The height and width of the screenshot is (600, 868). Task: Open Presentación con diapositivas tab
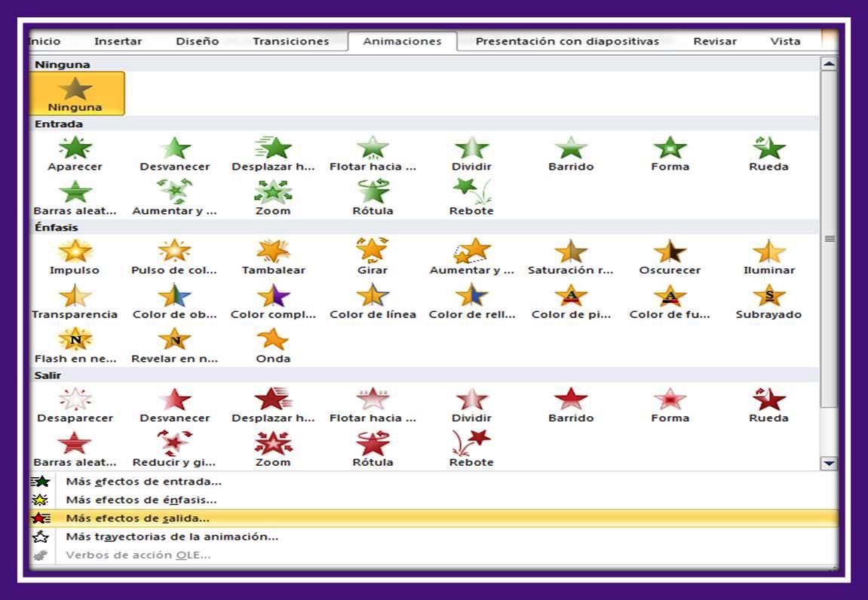click(x=567, y=41)
